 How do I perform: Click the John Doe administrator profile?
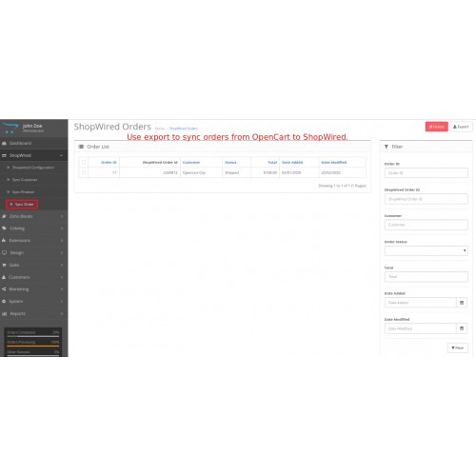[x=33, y=128]
